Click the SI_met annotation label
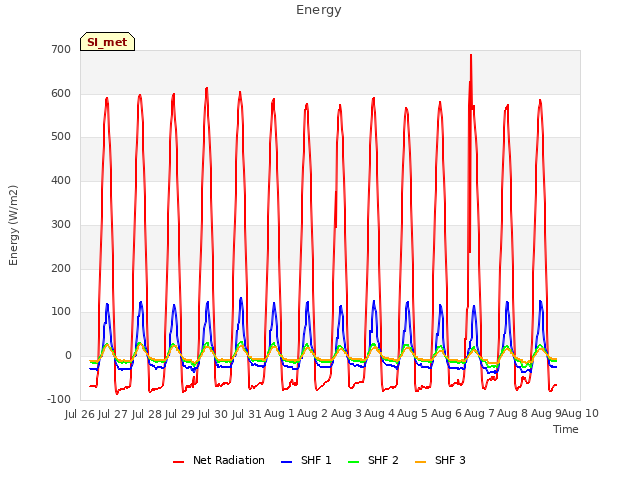 pyautogui.click(x=107, y=42)
